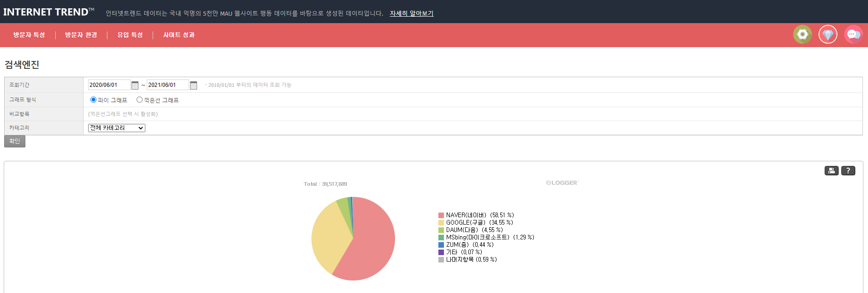Open the 유입 특성 menu

pos(130,35)
